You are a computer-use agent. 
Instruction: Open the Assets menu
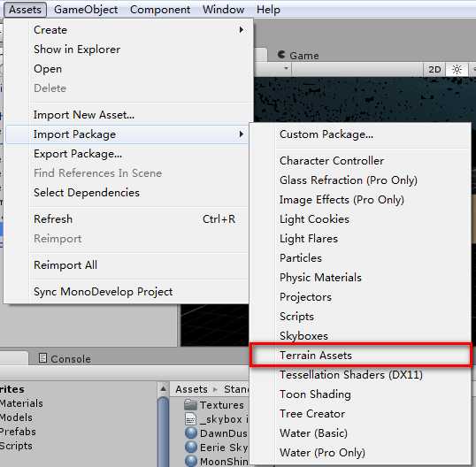[x=25, y=10]
